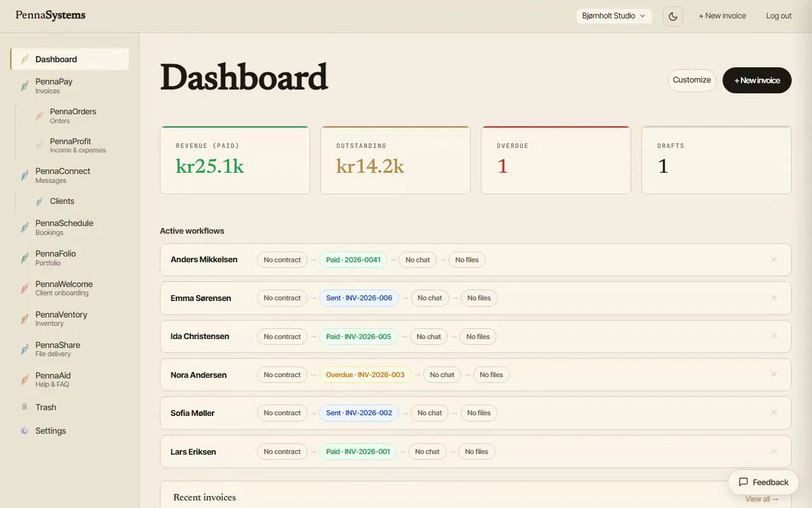Log out from the top bar

(778, 16)
